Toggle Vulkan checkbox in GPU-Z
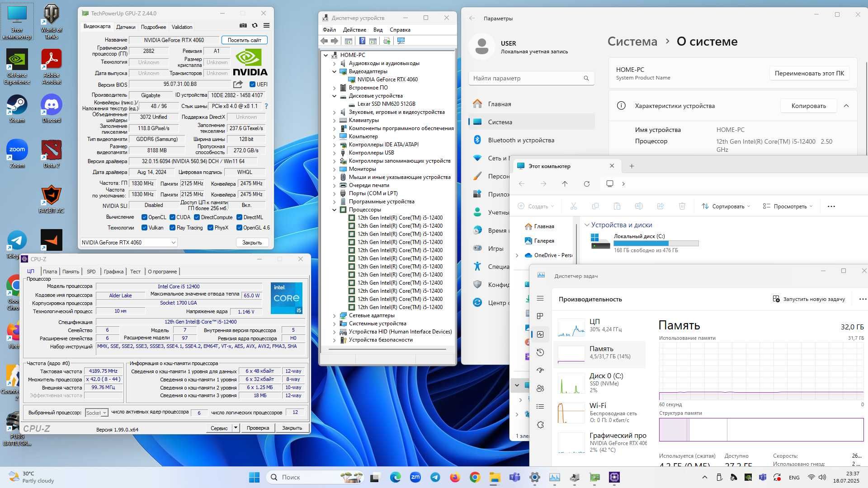The width and height of the screenshot is (868, 488). point(144,228)
